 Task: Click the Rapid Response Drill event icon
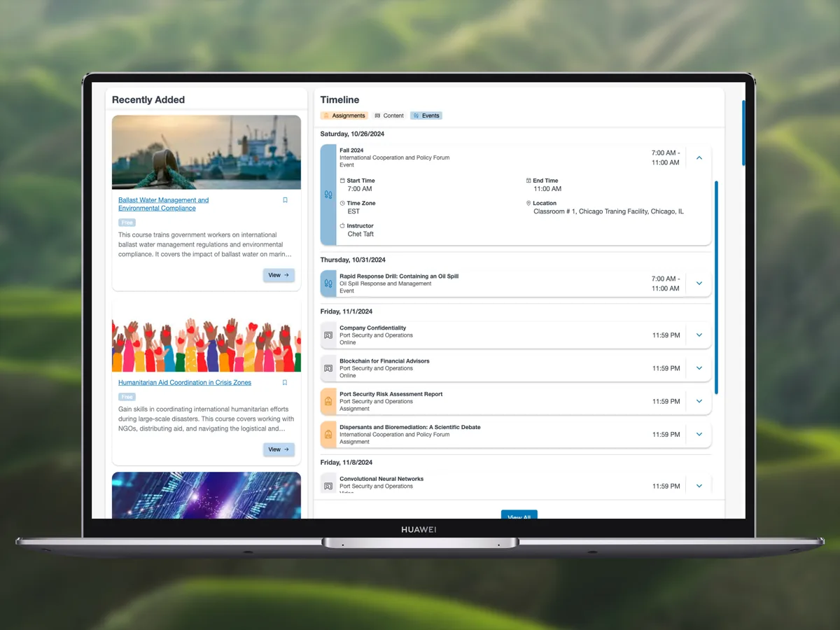click(x=328, y=283)
